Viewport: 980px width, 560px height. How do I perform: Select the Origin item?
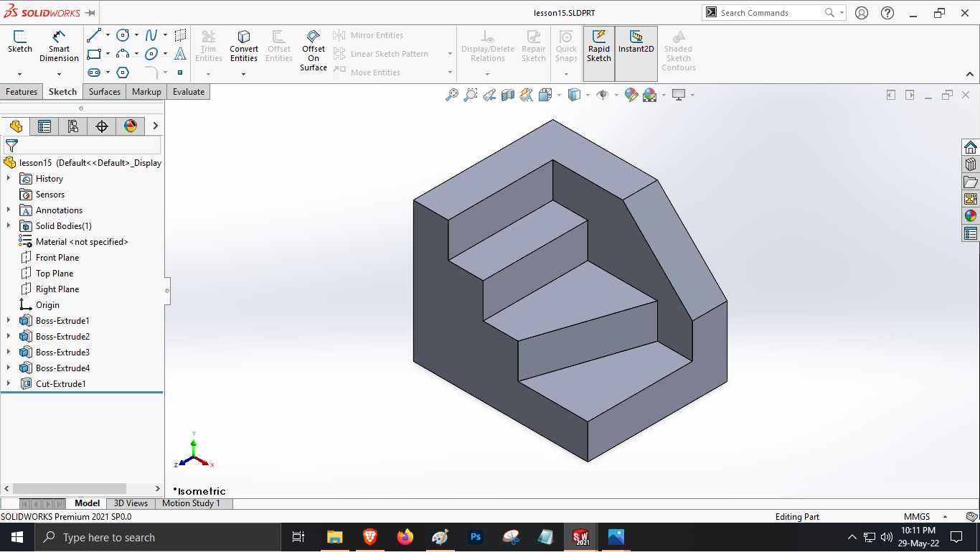pyautogui.click(x=47, y=304)
